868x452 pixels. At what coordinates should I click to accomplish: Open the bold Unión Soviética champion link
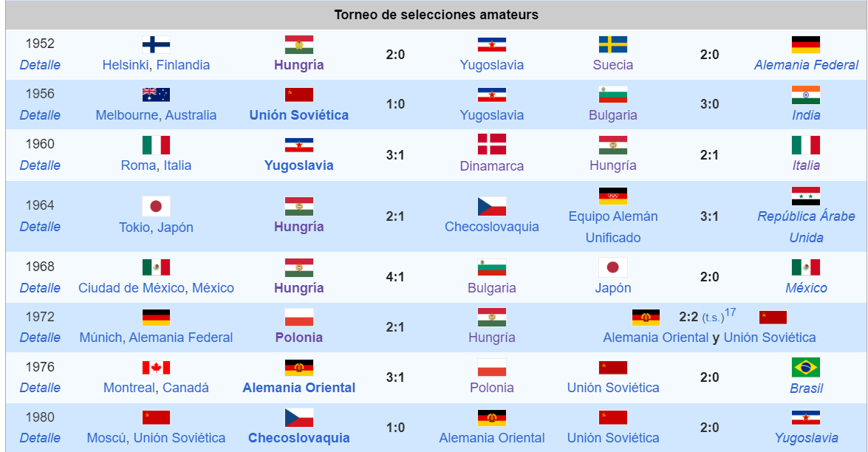point(299,115)
